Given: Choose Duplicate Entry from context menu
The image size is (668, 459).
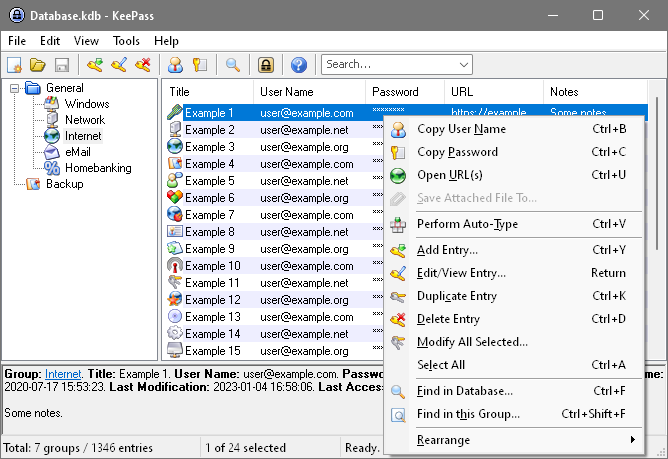Looking at the screenshot, I should [x=456, y=296].
